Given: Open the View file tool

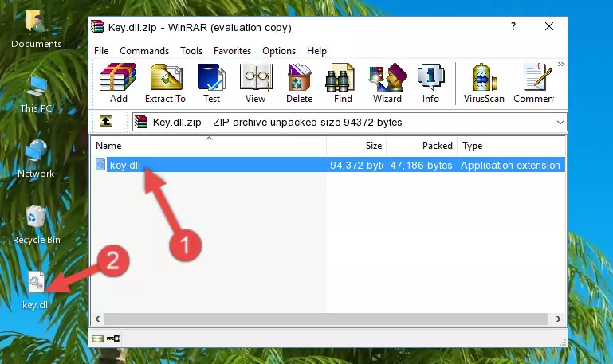Looking at the screenshot, I should pyautogui.click(x=256, y=84).
